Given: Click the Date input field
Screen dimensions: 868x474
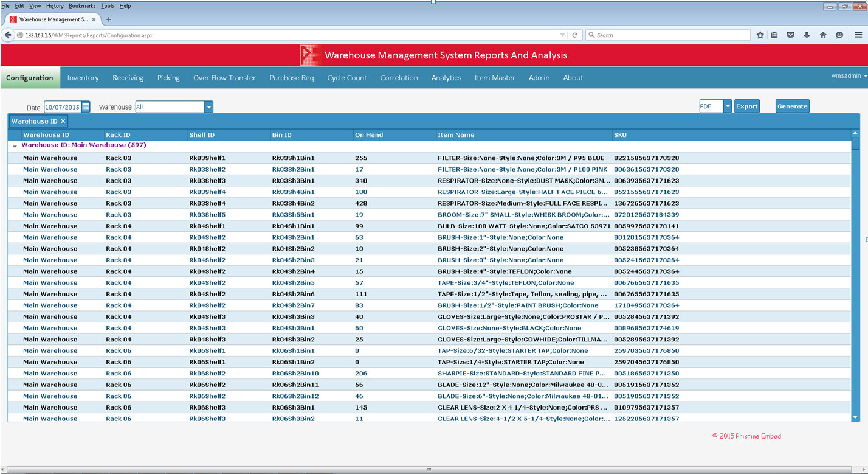Looking at the screenshot, I should 63,107.
